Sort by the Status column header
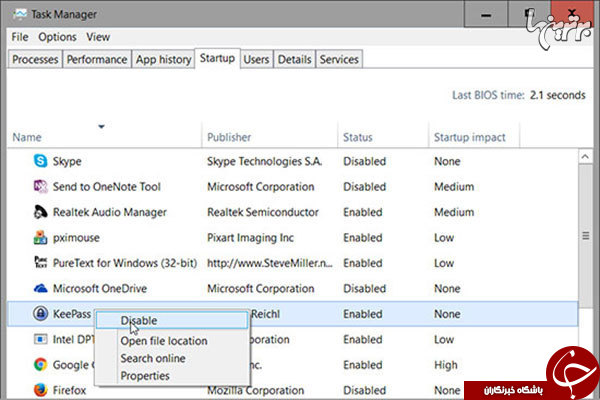 tap(357, 137)
